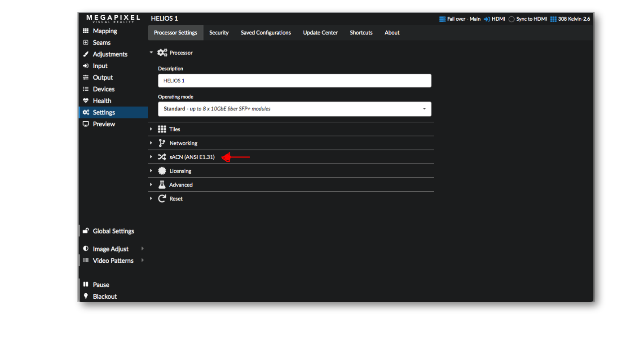Click the Blackout bulb icon
644x340 pixels.
86,296
